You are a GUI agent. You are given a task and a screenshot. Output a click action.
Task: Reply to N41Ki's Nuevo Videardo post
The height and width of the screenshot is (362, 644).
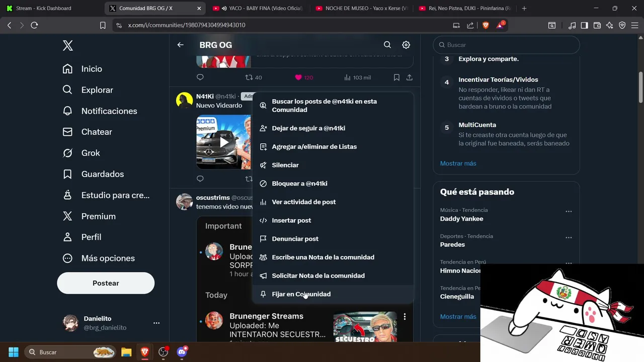click(x=200, y=178)
